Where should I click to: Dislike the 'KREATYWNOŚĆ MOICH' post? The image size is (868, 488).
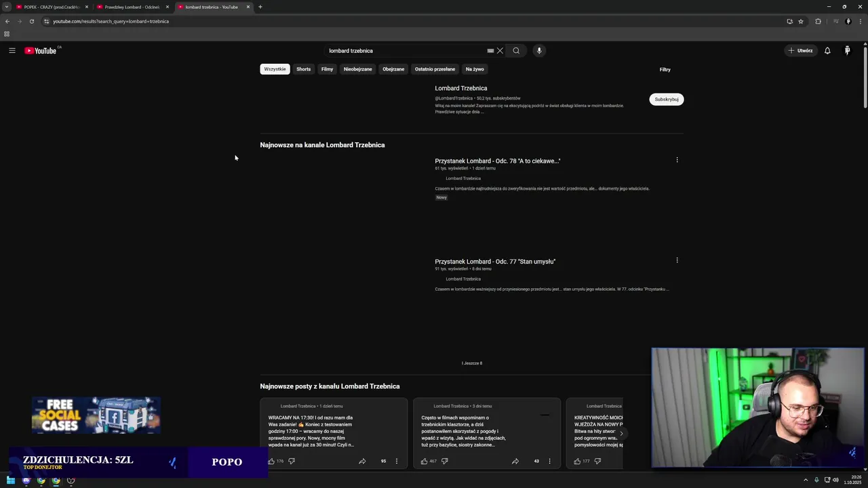(x=597, y=461)
